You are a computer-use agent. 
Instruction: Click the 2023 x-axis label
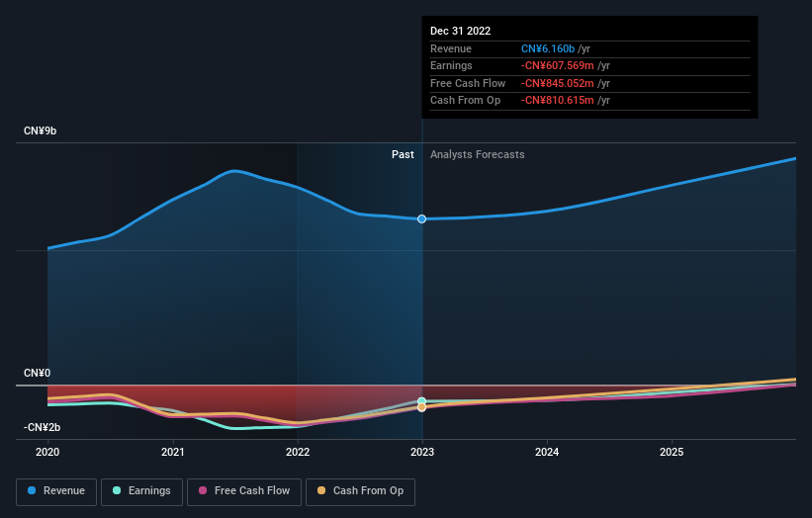pyautogui.click(x=422, y=453)
